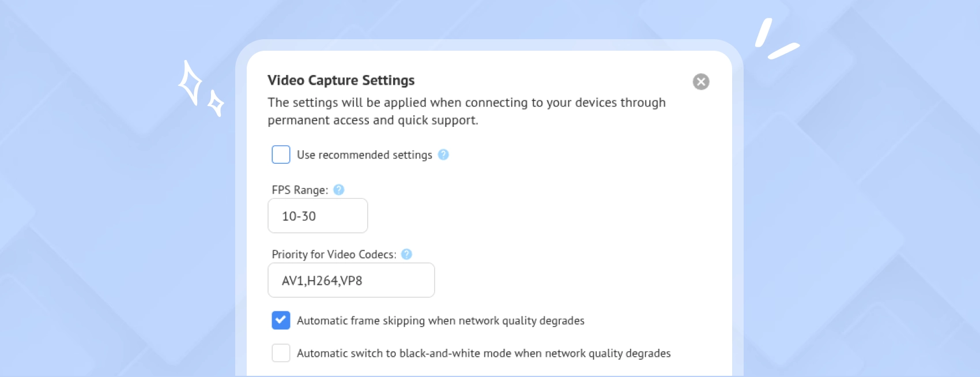
Task: Click the "AV1,H264,VP8" codec value text
Action: tap(322, 281)
